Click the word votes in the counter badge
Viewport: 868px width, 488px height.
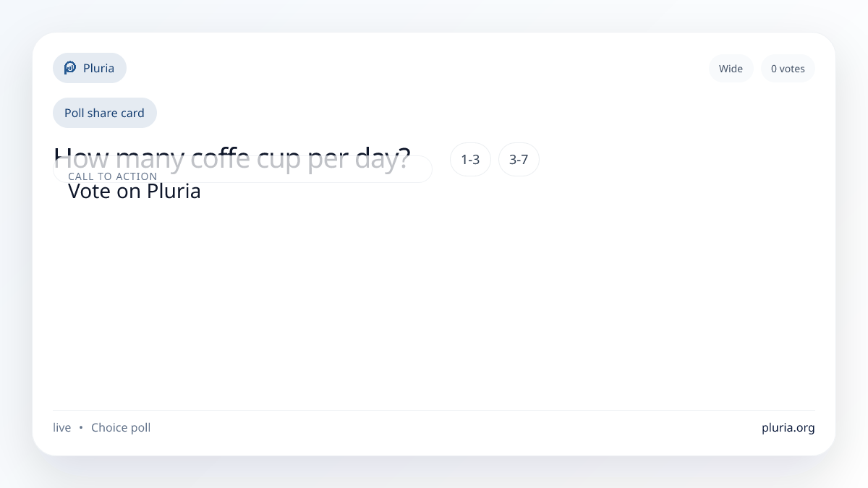(792, 69)
